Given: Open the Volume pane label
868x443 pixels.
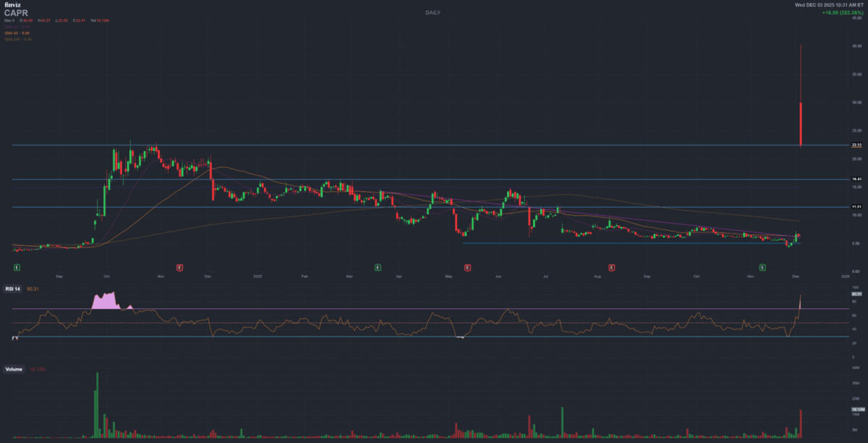Looking at the screenshot, I should [14, 369].
